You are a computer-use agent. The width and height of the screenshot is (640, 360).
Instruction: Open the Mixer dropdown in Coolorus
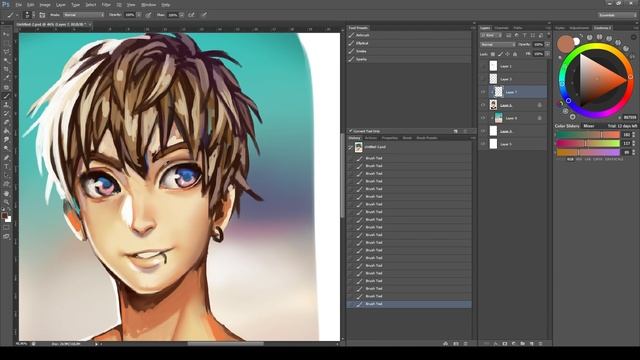pyautogui.click(x=589, y=126)
